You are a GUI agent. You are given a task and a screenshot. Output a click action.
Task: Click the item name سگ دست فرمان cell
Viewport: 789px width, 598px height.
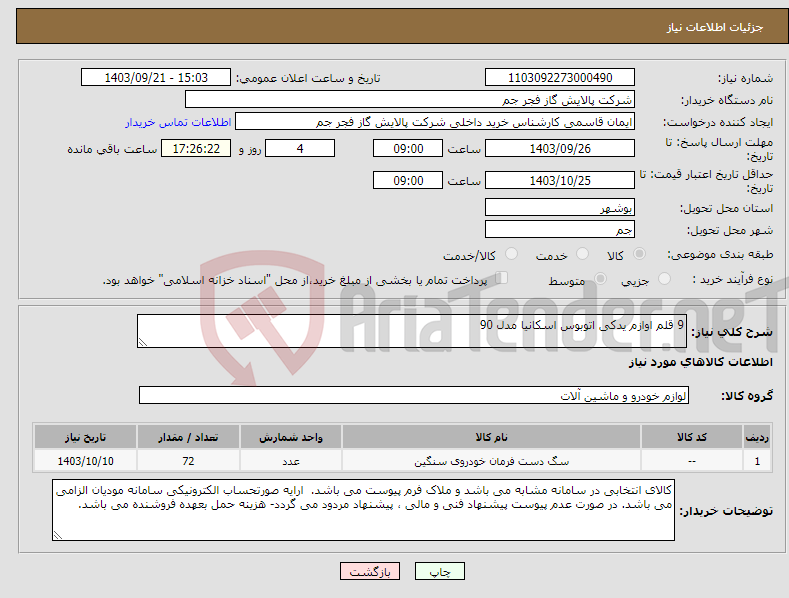tap(491, 461)
